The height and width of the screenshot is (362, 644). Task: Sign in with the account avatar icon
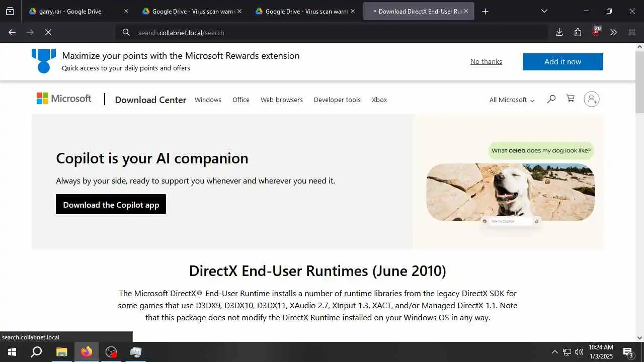(592, 99)
